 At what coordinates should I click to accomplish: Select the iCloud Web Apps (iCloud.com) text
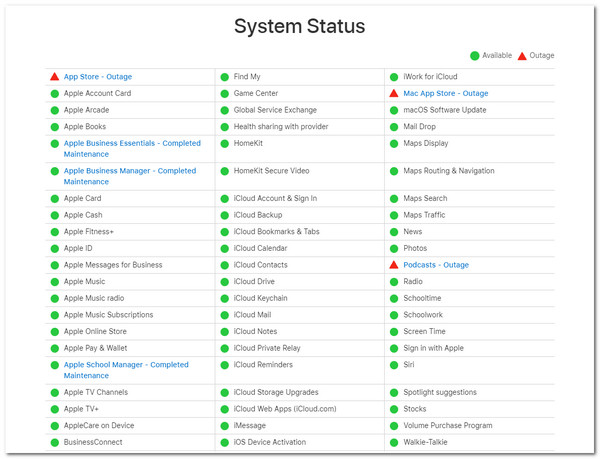(x=285, y=409)
